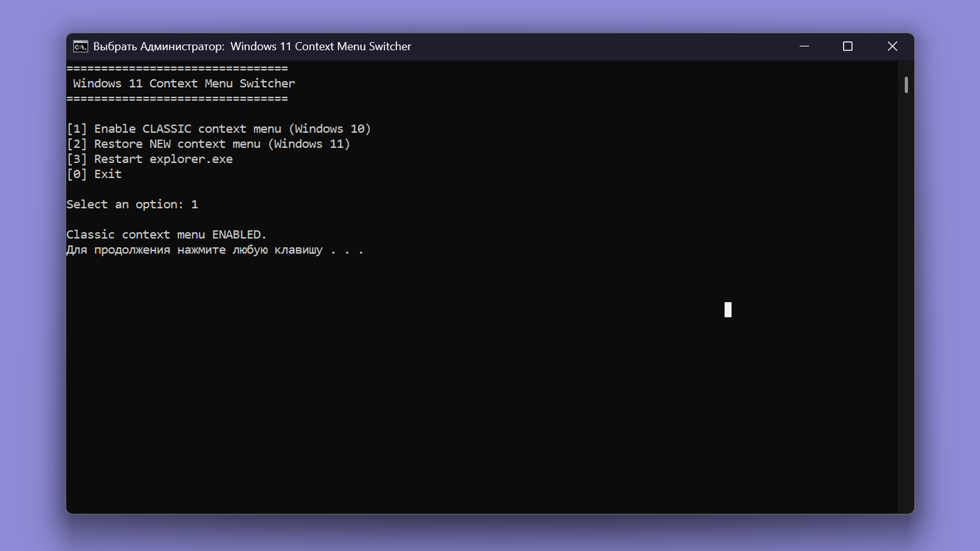Click the Select an option prompt line
The width and height of the screenshot is (980, 551).
click(x=125, y=205)
